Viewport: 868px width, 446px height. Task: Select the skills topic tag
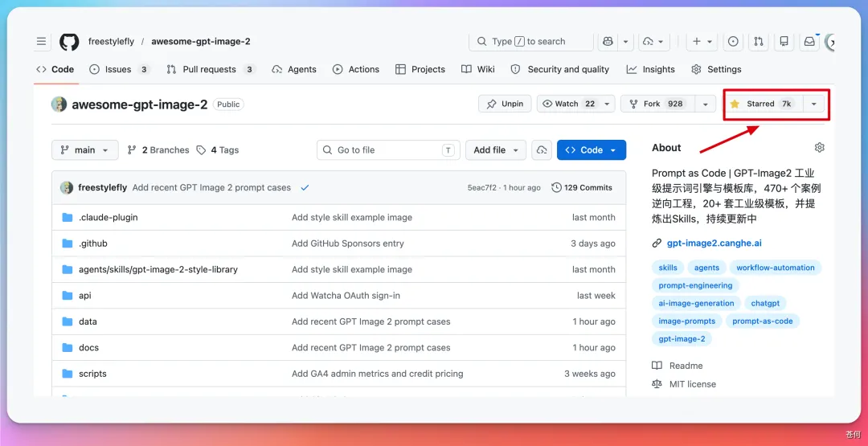coord(668,268)
